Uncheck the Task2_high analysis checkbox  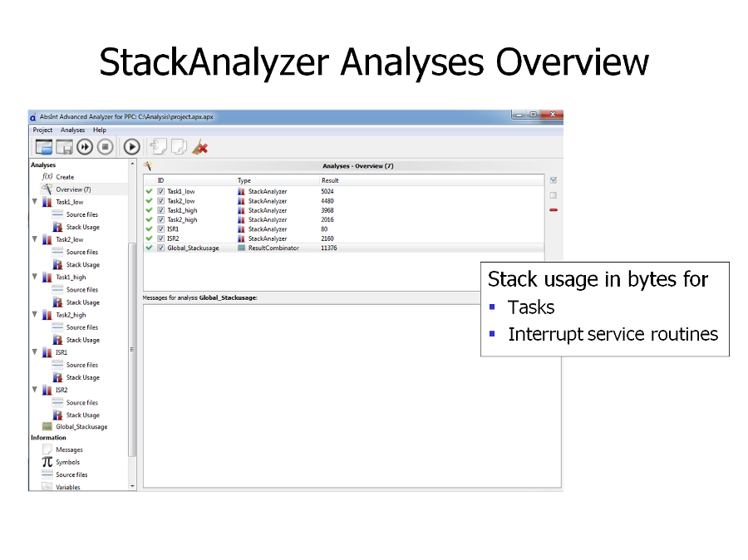coord(161,219)
